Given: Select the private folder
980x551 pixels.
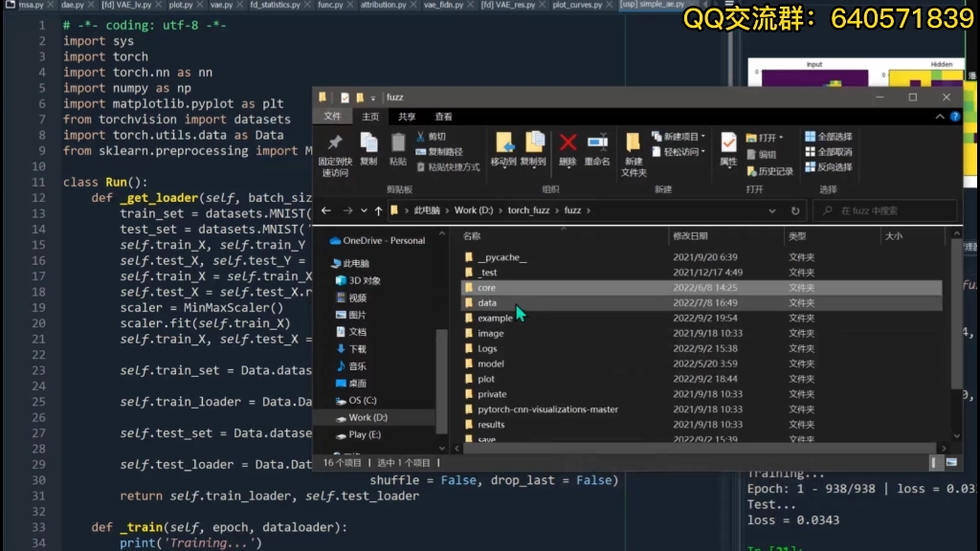Looking at the screenshot, I should click(x=702, y=394).
